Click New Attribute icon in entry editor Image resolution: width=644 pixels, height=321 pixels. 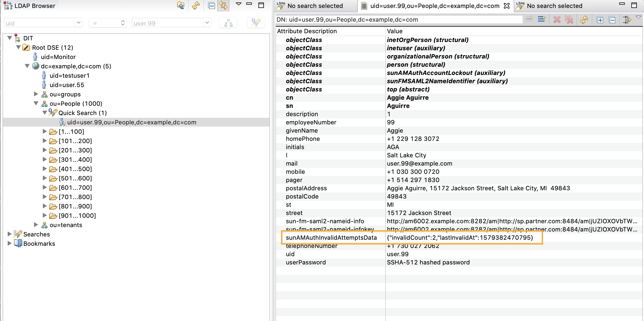541,19
